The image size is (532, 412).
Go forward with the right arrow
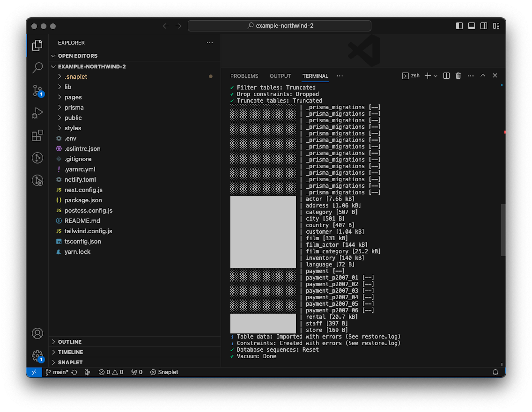pyautogui.click(x=178, y=26)
